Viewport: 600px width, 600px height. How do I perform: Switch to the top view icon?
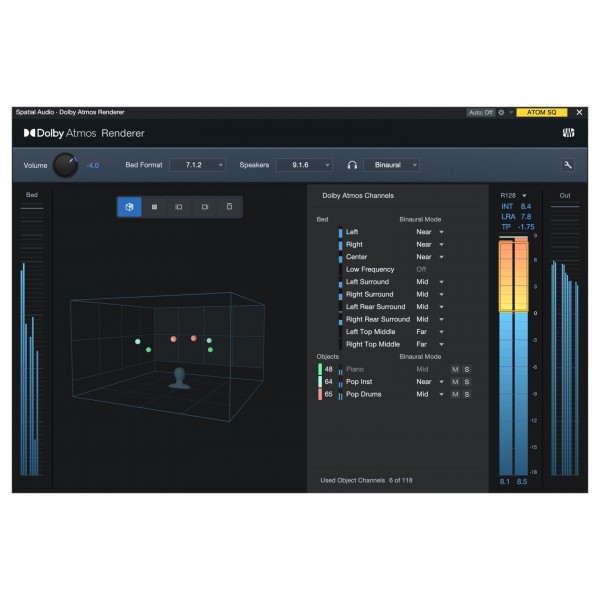click(x=155, y=207)
